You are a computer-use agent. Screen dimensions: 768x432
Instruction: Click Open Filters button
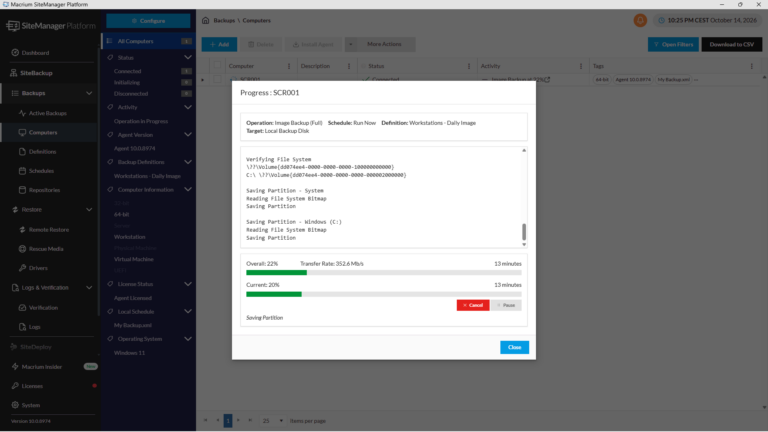[x=673, y=45]
